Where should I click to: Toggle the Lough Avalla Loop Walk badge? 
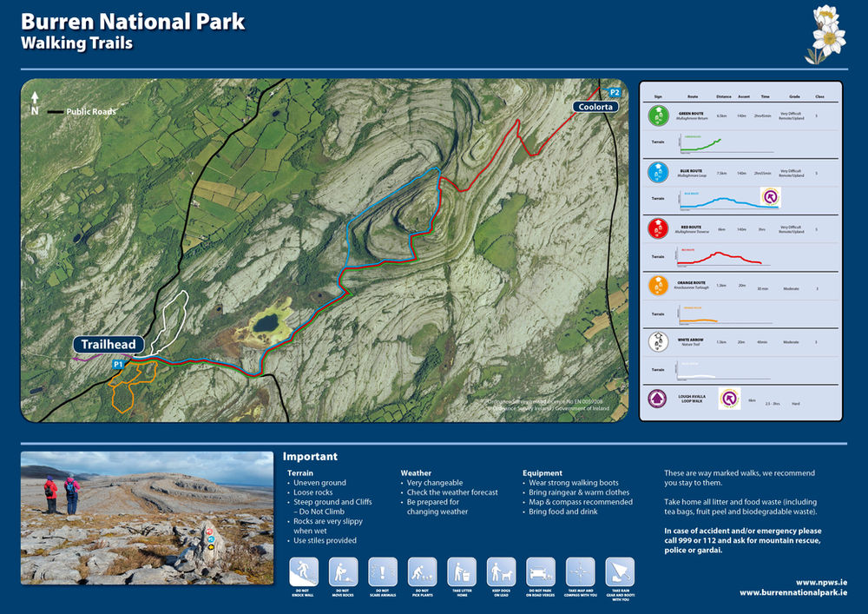[659, 399]
